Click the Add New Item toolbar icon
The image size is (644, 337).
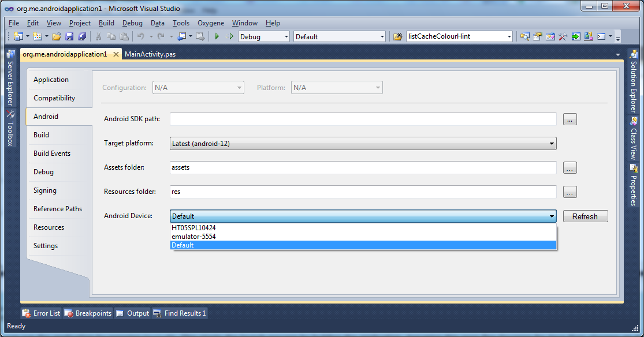[38, 36]
